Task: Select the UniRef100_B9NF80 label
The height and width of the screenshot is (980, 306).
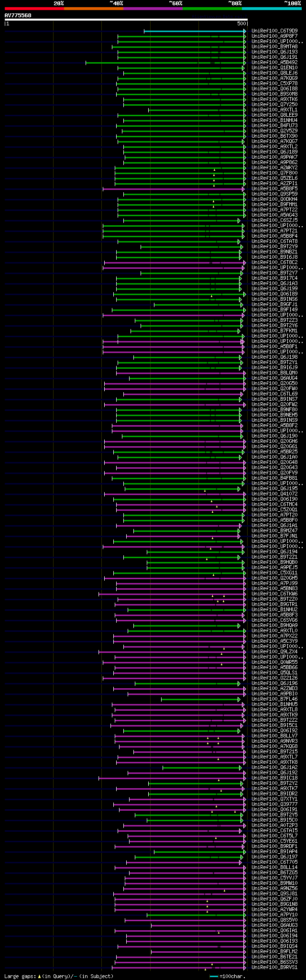Action: (x=274, y=410)
